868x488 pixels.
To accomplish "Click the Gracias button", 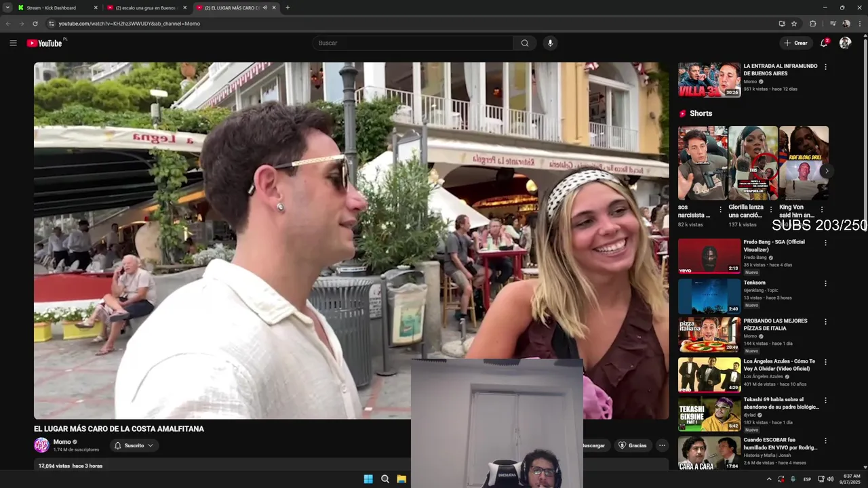I will pos(632,445).
